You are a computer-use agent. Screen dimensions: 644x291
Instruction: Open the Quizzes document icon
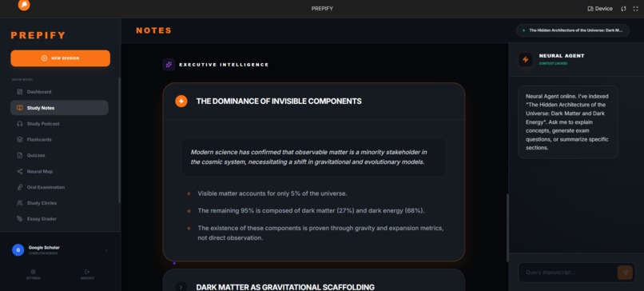click(x=20, y=155)
